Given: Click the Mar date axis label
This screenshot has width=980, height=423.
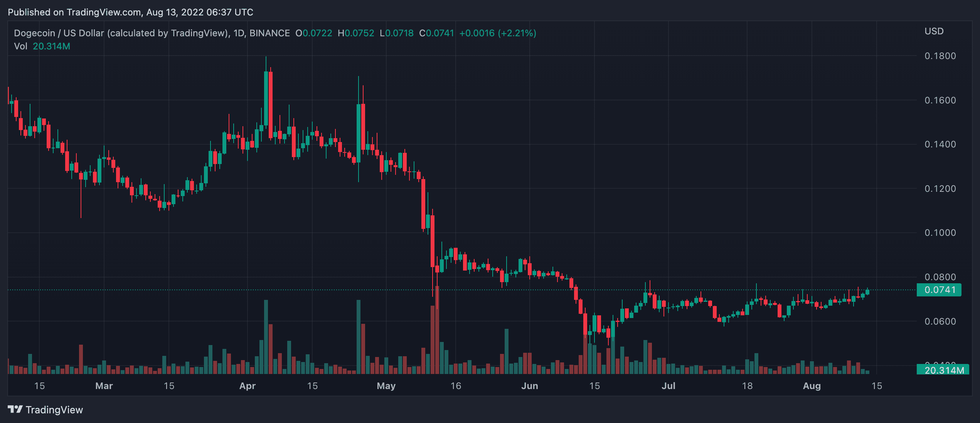Looking at the screenshot, I should (x=104, y=386).
